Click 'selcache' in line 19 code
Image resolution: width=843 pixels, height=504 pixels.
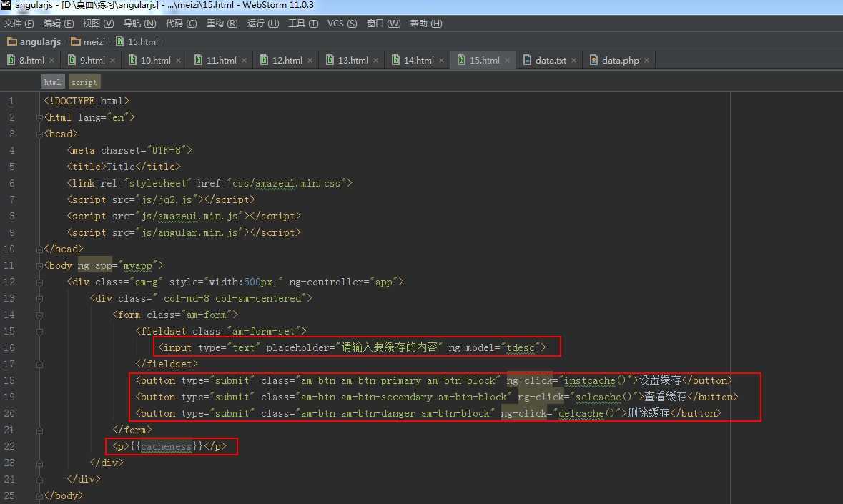(598, 397)
